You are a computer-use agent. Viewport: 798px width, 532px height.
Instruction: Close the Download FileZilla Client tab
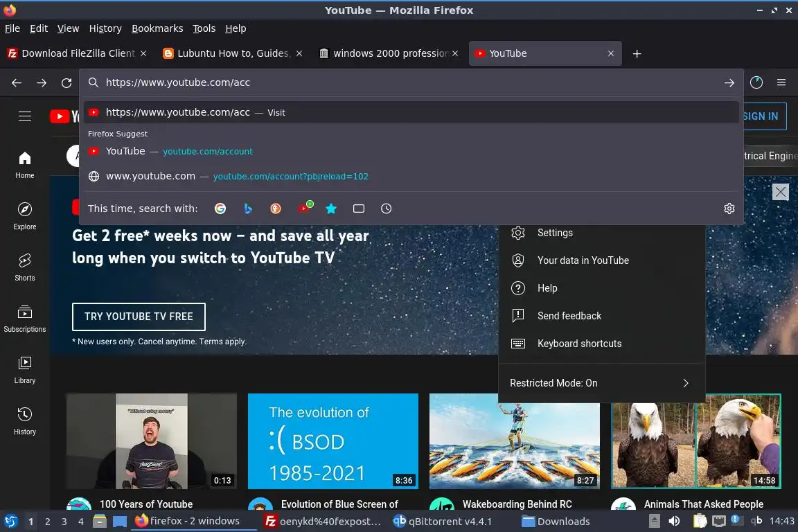click(x=143, y=53)
